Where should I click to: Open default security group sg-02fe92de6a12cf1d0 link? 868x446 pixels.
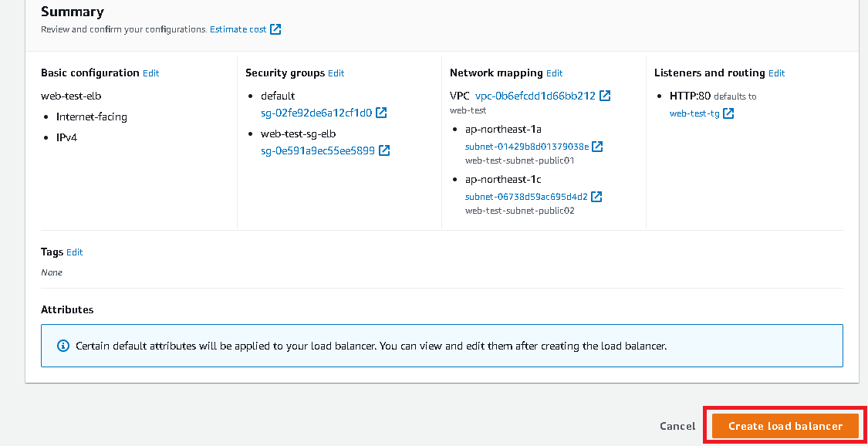click(x=316, y=113)
